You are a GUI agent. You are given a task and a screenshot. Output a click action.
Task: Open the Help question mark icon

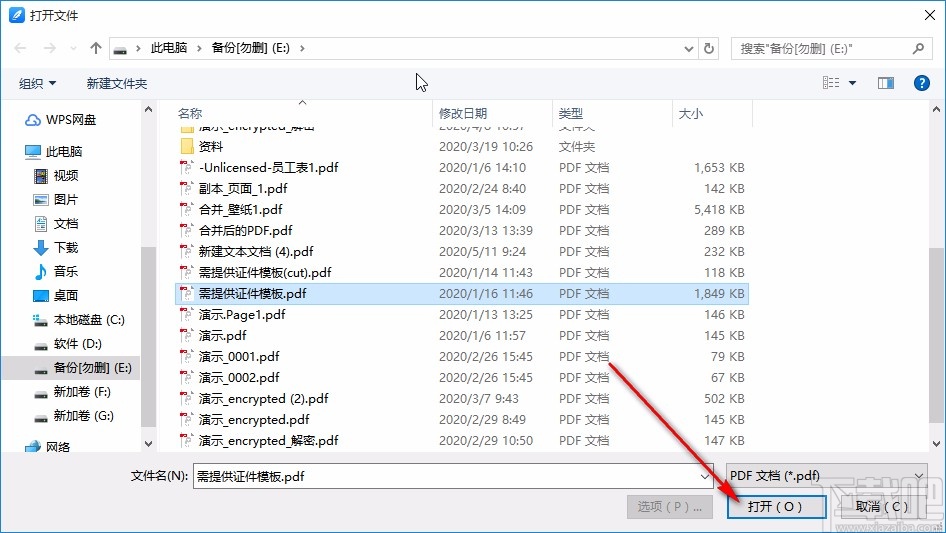921,83
